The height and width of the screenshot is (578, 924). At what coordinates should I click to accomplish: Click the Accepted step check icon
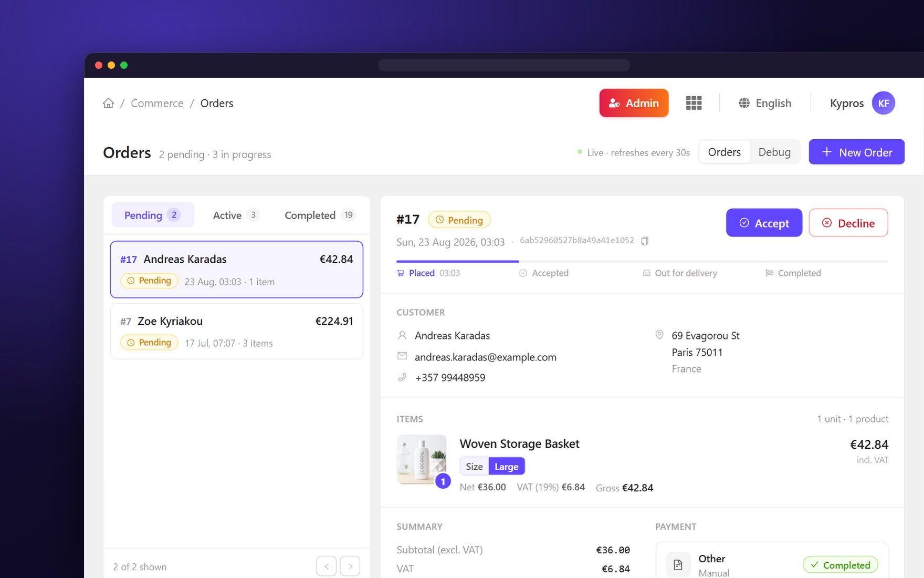click(523, 273)
